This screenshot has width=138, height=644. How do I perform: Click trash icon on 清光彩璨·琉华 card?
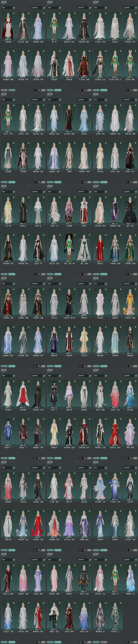(29, 51)
